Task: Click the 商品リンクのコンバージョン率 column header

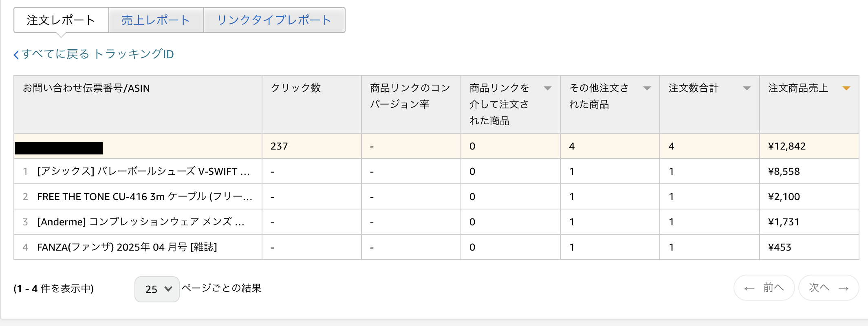Action: tap(410, 96)
